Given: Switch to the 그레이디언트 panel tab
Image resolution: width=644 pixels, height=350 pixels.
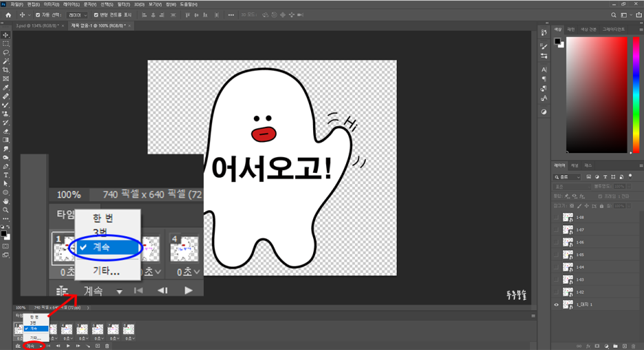Looking at the screenshot, I should (x=614, y=30).
